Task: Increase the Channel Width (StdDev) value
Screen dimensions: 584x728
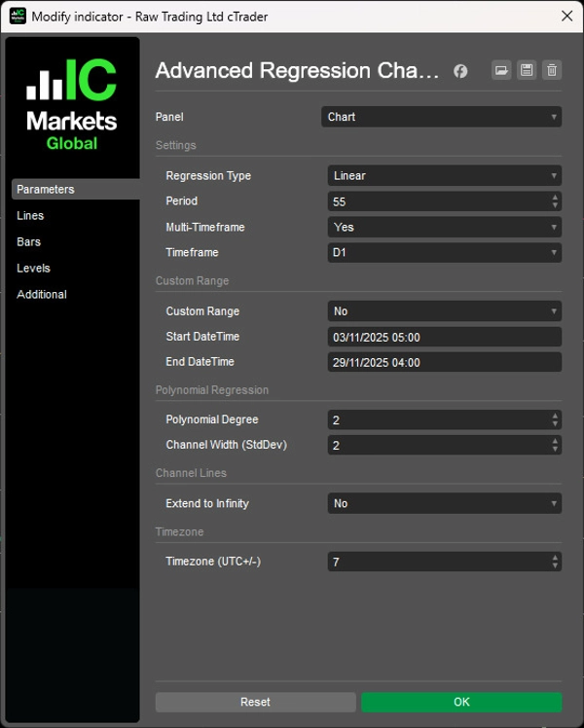Action: [555, 441]
